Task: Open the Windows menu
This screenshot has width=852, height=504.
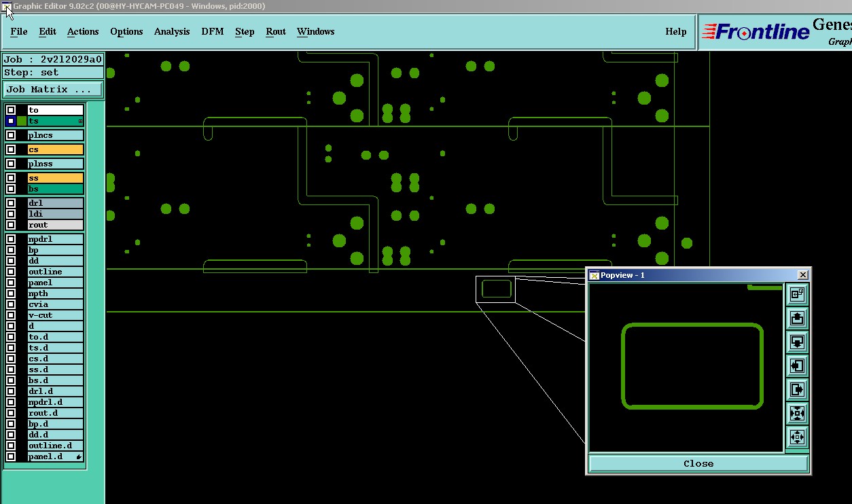Action: pyautogui.click(x=316, y=31)
